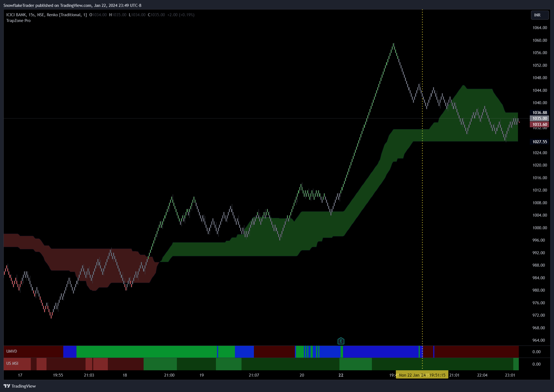554x392 pixels.
Task: Click the ICICI BANK symbol title
Action: (x=46, y=15)
